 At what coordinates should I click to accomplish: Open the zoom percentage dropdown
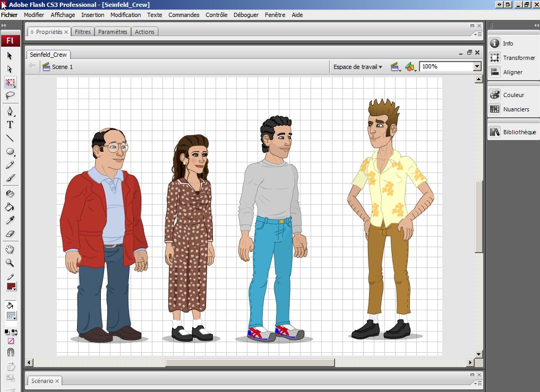[476, 66]
